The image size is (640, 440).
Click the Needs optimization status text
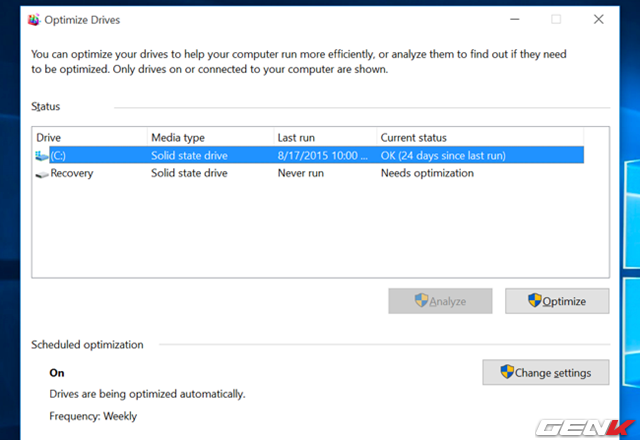coord(427,173)
